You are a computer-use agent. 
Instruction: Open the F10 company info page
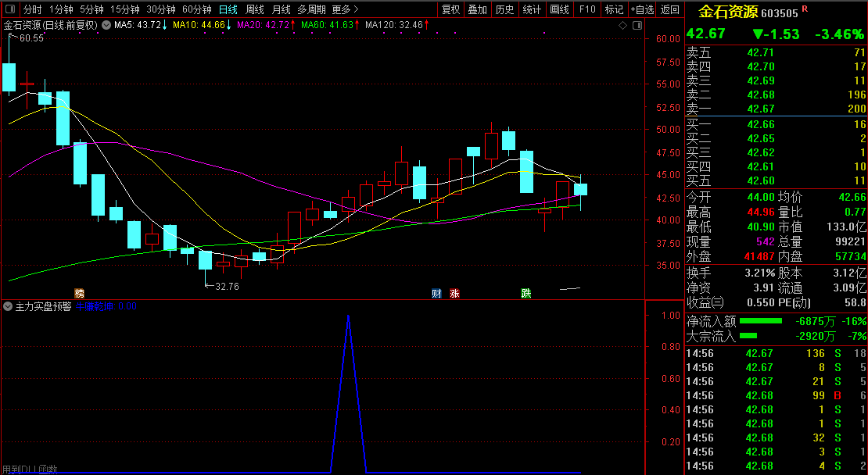[586, 9]
